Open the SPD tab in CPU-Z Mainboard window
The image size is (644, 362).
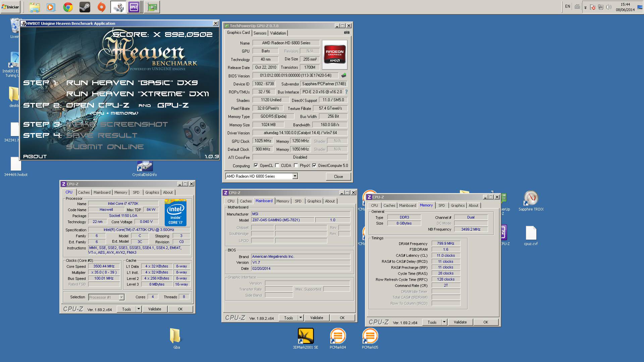(x=298, y=201)
